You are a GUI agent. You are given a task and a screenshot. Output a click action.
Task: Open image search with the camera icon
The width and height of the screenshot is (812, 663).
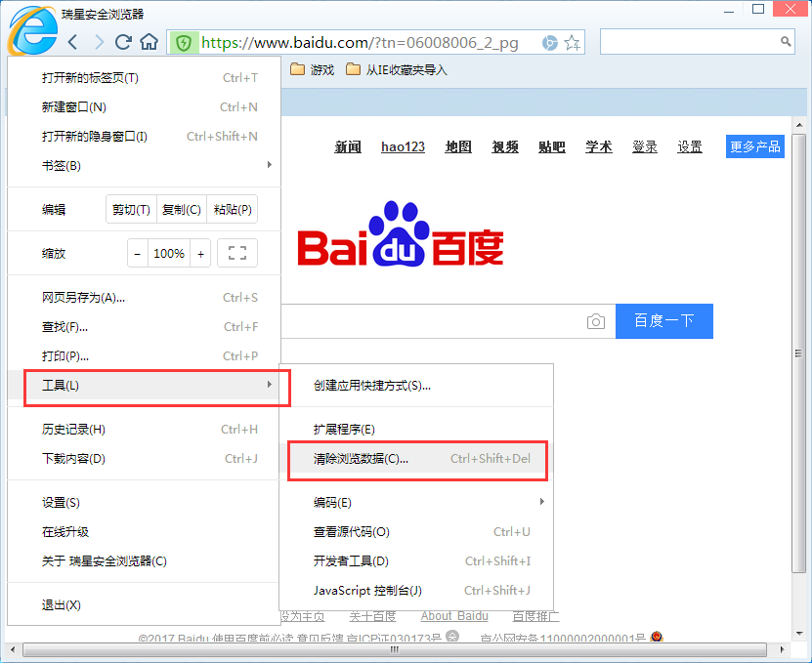(x=596, y=320)
